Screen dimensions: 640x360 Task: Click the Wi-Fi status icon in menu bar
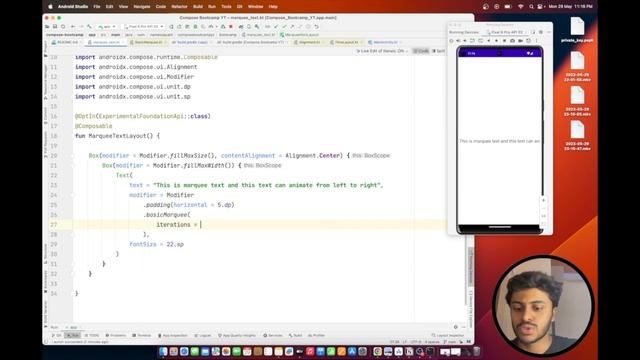(520, 7)
